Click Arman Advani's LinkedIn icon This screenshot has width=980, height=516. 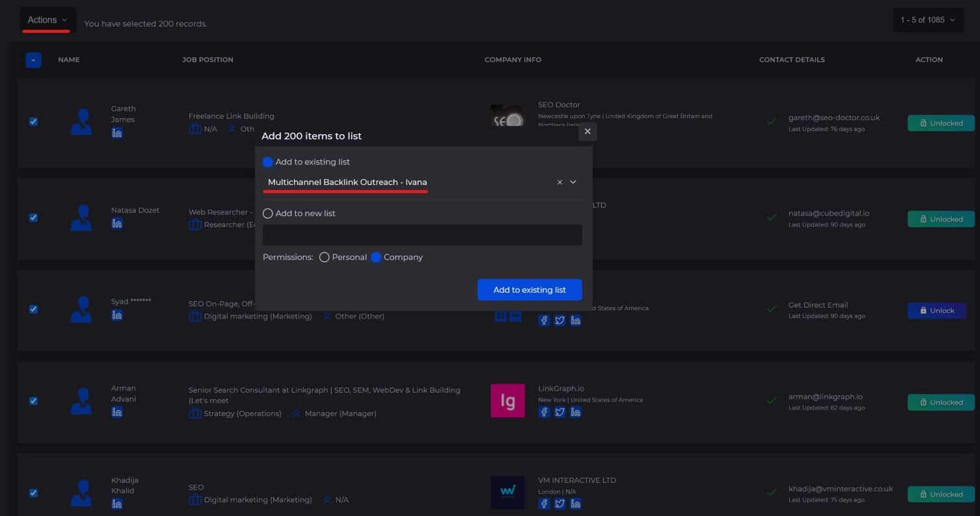pos(117,412)
